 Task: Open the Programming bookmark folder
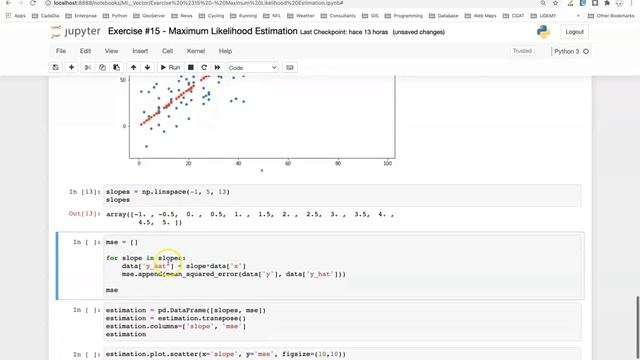[404, 16]
